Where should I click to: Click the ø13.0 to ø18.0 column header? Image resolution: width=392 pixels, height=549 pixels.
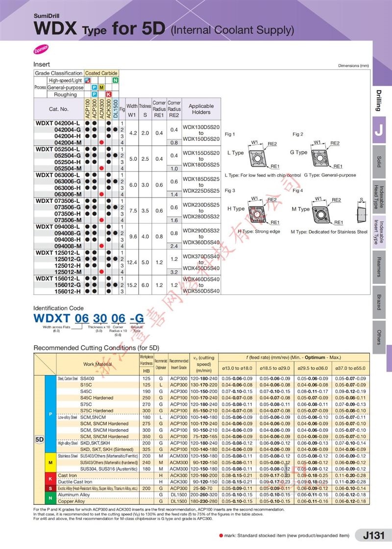click(237, 368)
